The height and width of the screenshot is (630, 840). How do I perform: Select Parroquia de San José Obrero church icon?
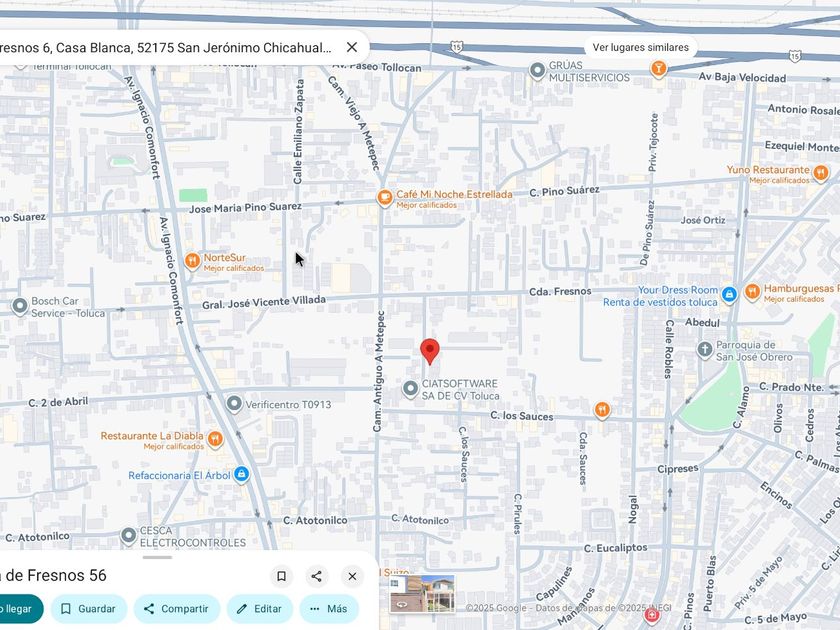[x=705, y=349]
